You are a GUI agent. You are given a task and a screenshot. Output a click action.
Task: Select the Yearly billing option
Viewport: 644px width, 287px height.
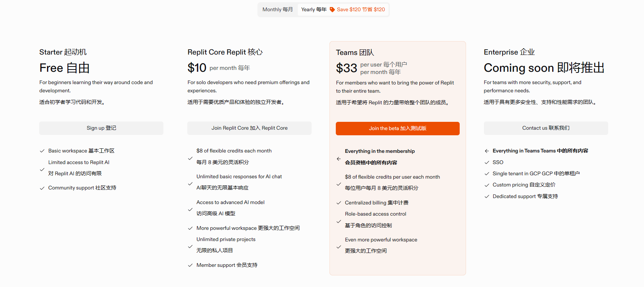tap(314, 10)
